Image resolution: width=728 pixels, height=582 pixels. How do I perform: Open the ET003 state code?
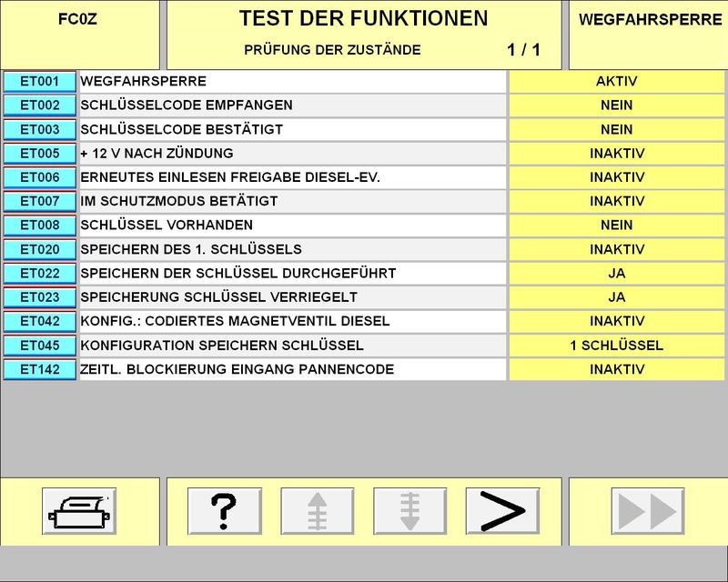(x=40, y=129)
